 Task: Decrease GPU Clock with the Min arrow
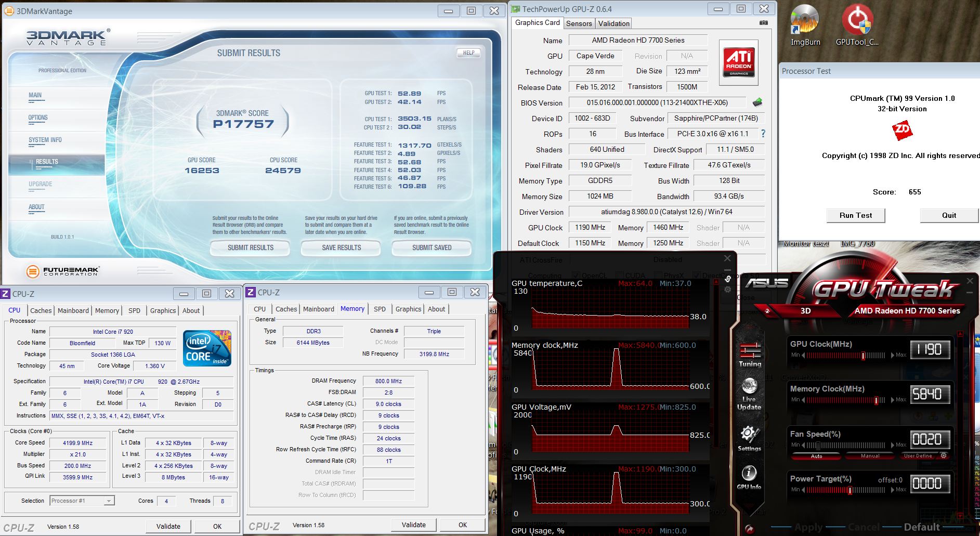click(x=803, y=355)
